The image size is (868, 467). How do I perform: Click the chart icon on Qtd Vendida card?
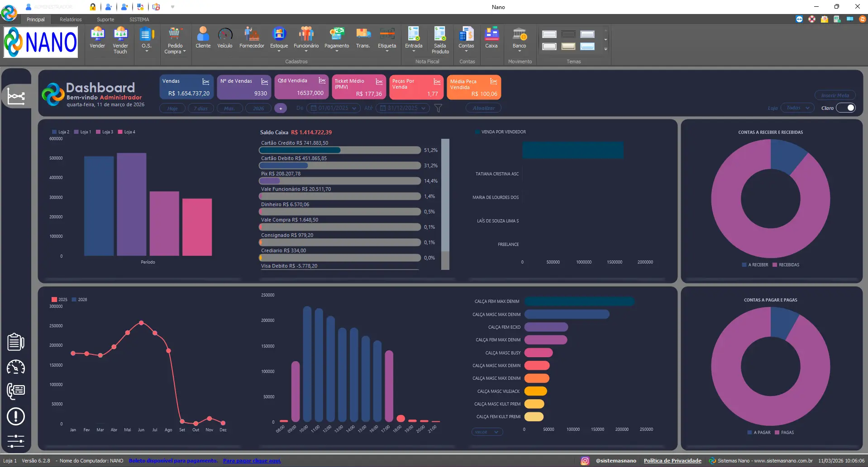(x=322, y=80)
